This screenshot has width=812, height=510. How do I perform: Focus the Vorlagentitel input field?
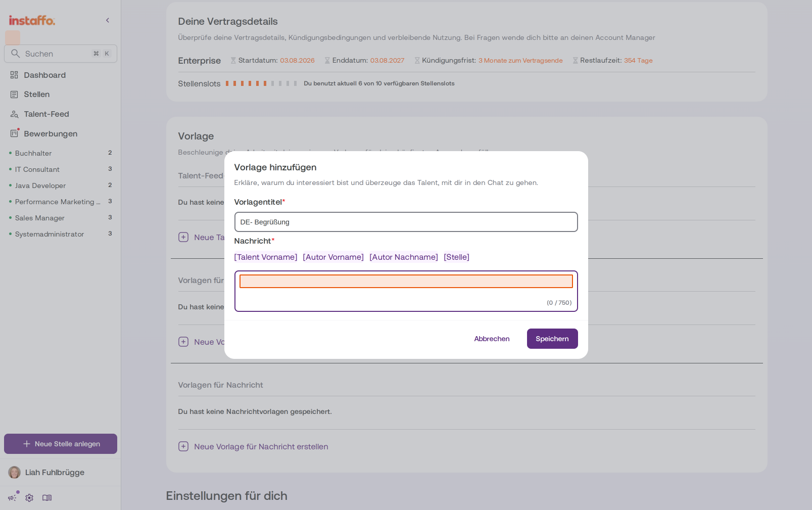406,222
